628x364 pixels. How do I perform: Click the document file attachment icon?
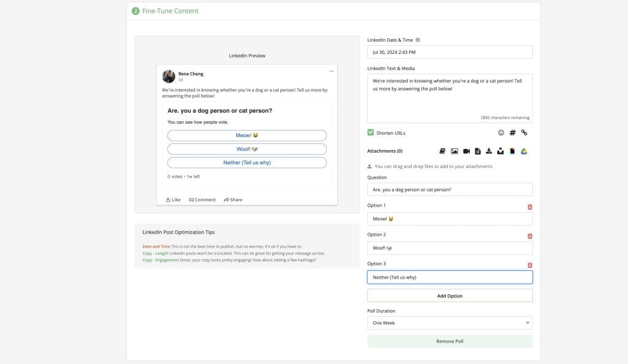coord(478,151)
